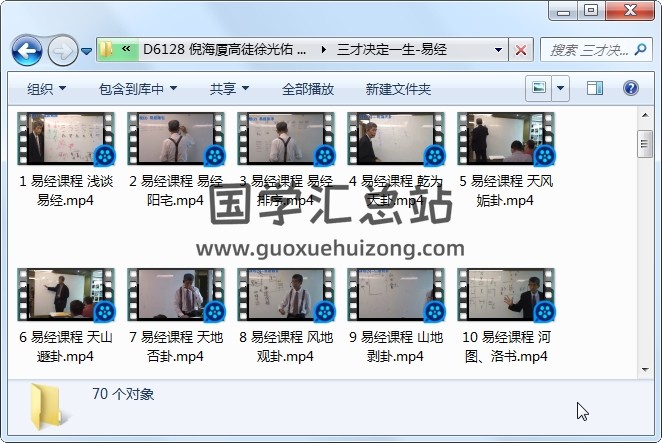
Task: Click file name 9 易经课程 山地剥卦.mp4
Action: (x=396, y=347)
